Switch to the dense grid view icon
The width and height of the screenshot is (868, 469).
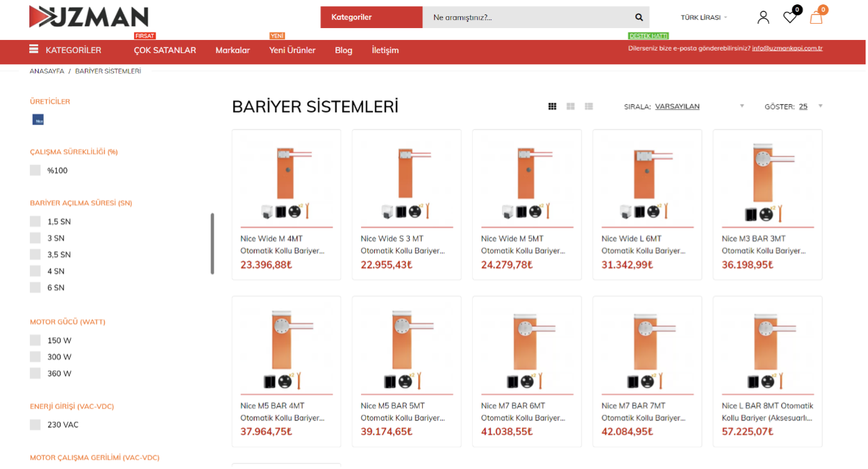click(552, 107)
